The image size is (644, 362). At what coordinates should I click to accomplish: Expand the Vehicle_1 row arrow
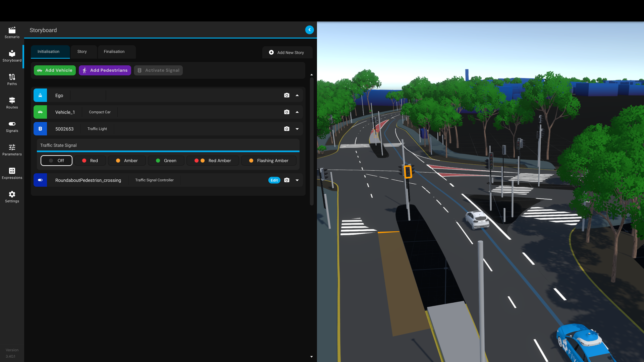297,112
